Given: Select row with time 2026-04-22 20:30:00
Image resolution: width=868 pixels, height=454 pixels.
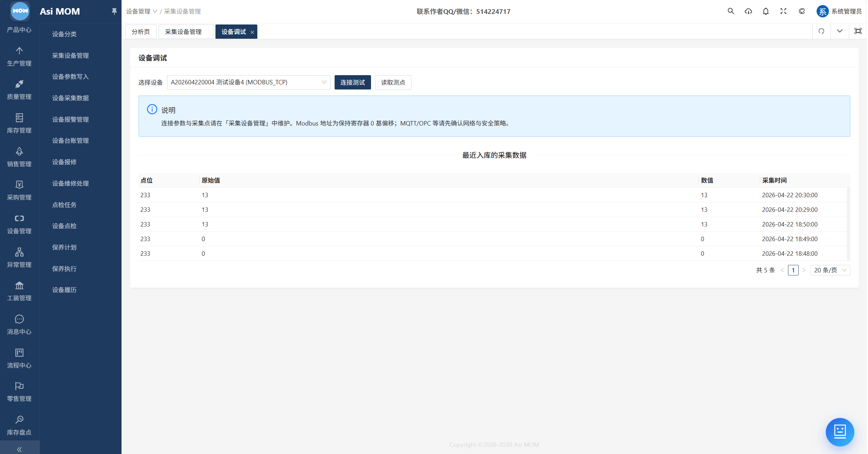Looking at the screenshot, I should (493, 195).
